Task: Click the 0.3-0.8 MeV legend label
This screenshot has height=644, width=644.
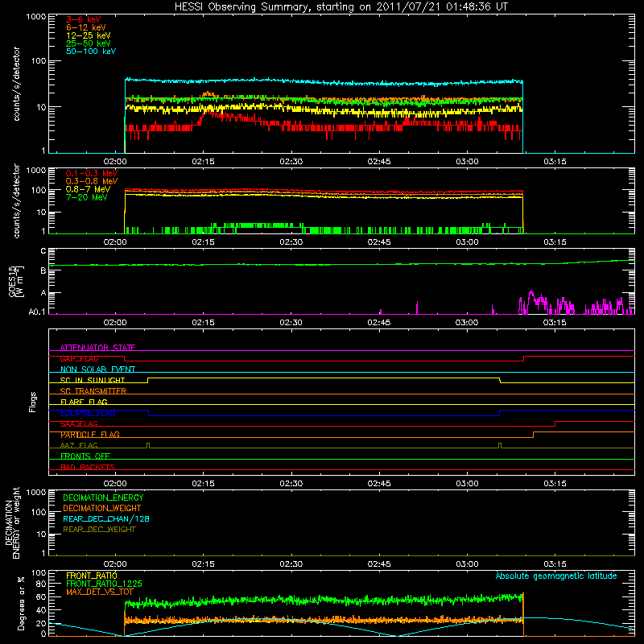Action: 92,181
